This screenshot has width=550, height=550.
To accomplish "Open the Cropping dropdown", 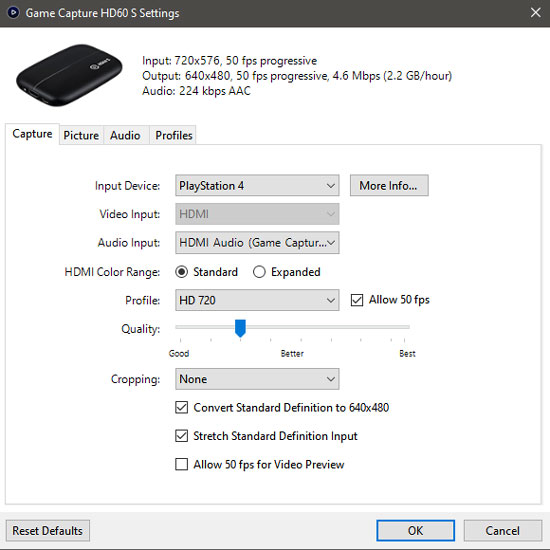I will 257,379.
